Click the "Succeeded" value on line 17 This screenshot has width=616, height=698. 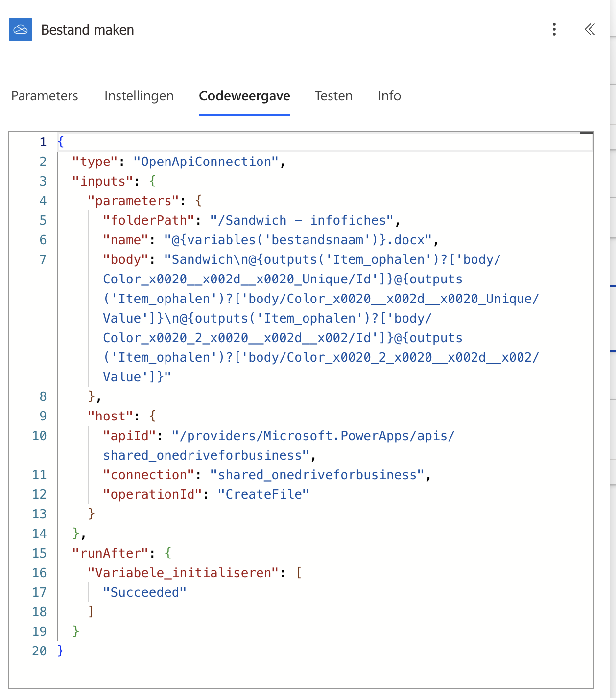pos(144,593)
